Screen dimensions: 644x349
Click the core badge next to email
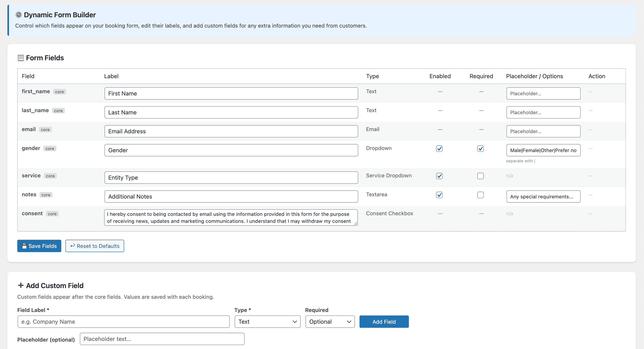(45, 130)
